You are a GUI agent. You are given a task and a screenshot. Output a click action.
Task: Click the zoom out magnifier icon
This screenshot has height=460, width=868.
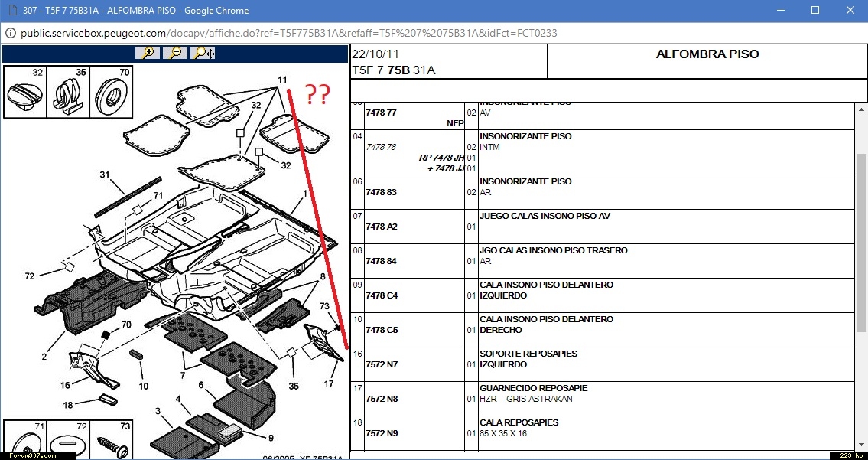[175, 54]
